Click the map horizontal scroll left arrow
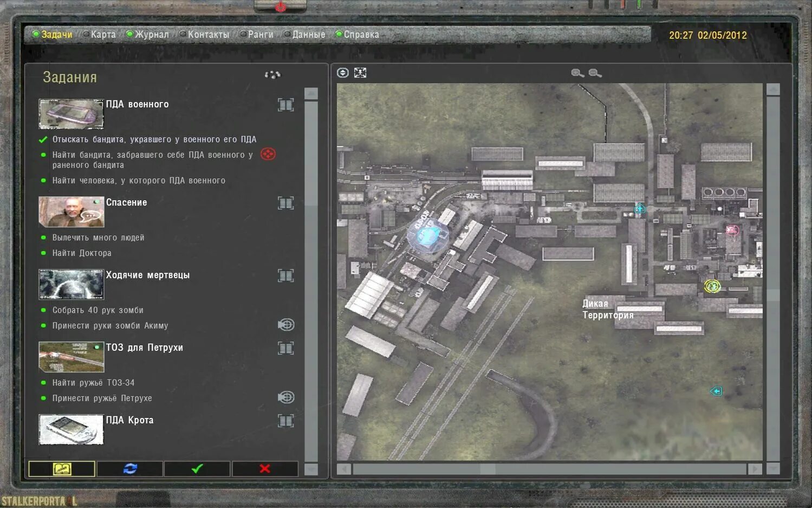812x508 pixels. (344, 469)
